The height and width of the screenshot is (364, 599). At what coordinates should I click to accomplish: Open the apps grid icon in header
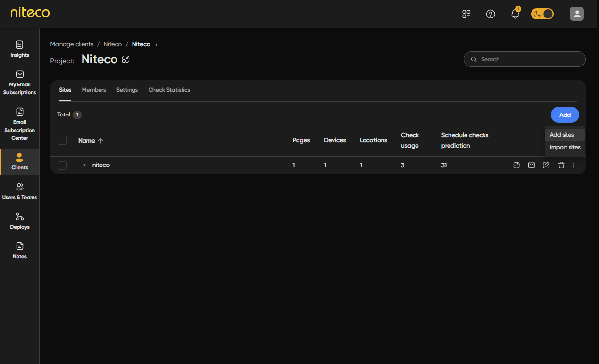(x=466, y=14)
